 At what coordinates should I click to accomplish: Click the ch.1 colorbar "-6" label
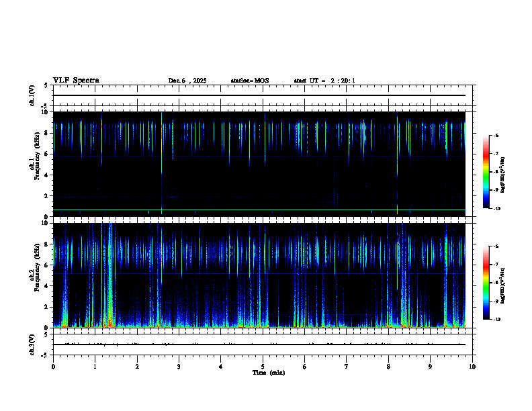click(496, 136)
